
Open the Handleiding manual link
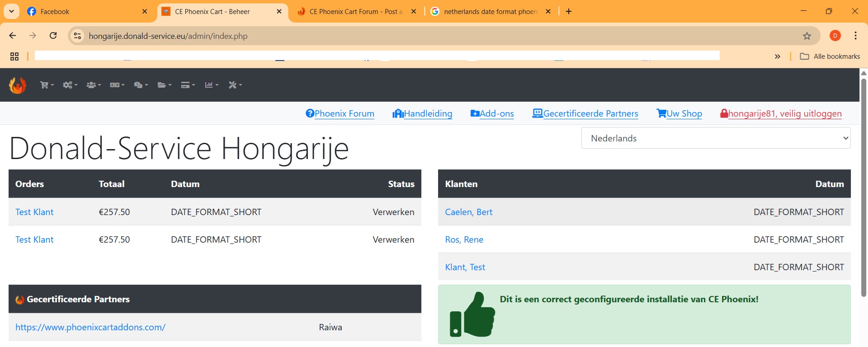[x=422, y=113]
